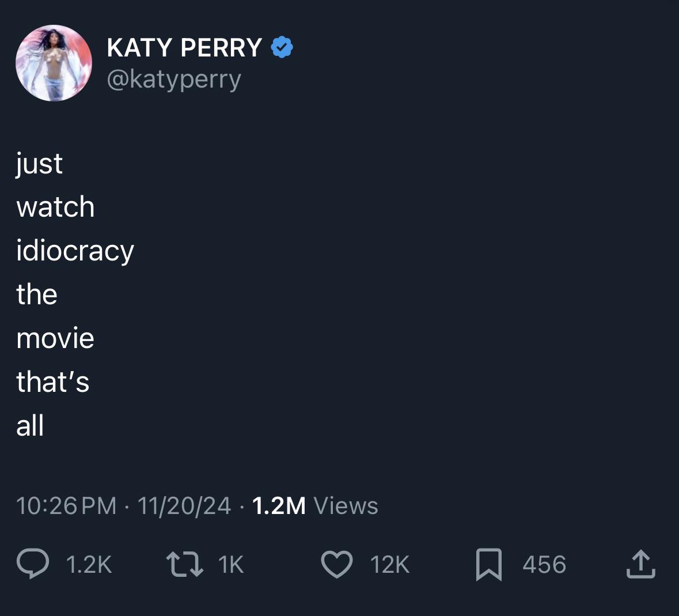The width and height of the screenshot is (679, 616).
Task: Open the share menu via upload-arrow icon
Action: [640, 564]
